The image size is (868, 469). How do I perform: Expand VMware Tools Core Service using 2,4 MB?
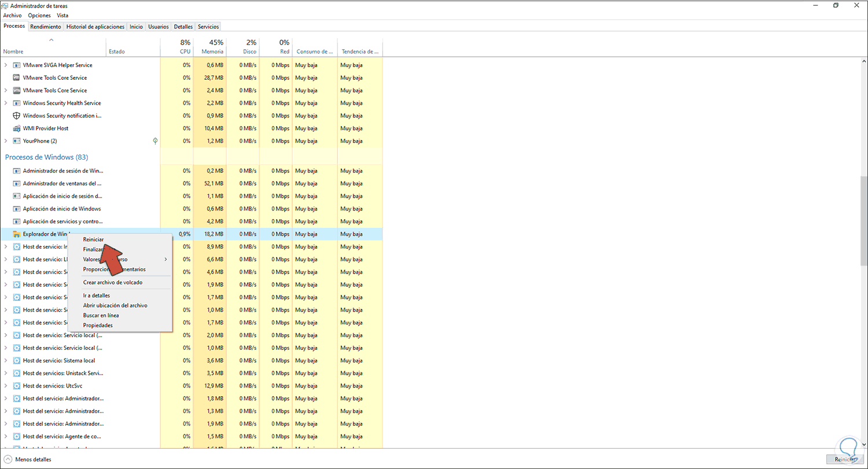point(6,90)
